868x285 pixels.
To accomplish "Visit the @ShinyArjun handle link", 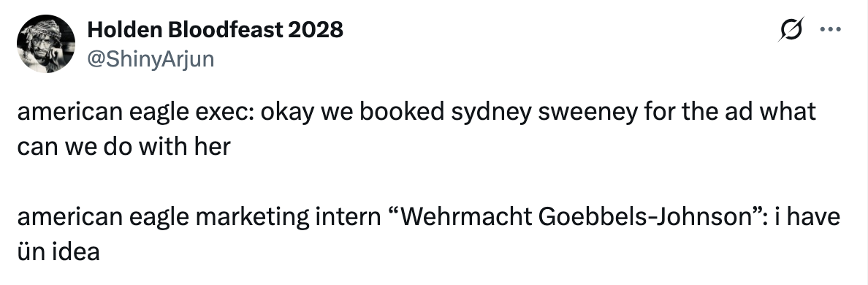I will (x=151, y=58).
